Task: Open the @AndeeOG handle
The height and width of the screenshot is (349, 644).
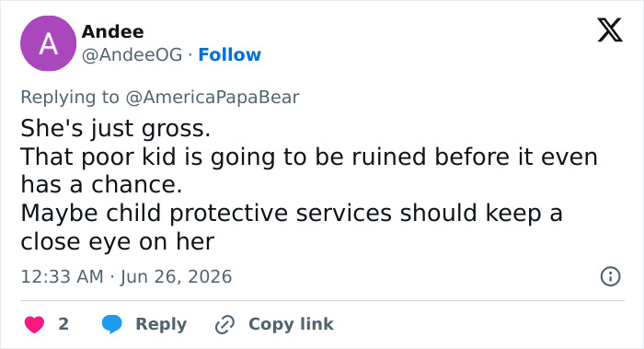Action: click(x=132, y=54)
